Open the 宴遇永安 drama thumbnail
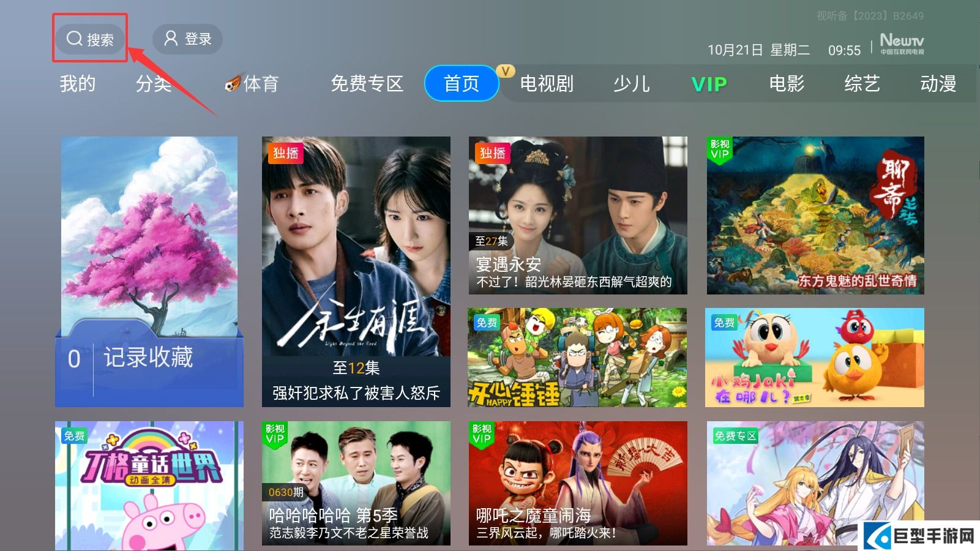 pyautogui.click(x=578, y=216)
